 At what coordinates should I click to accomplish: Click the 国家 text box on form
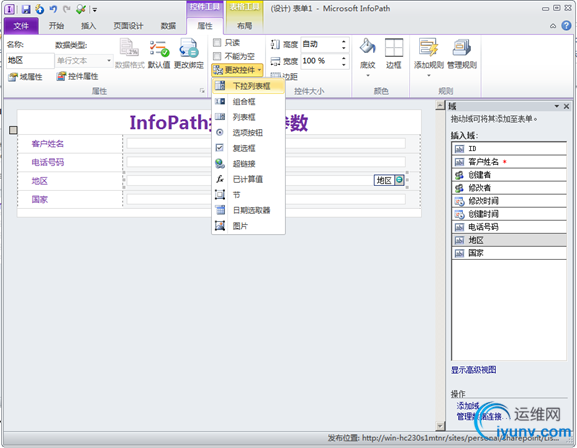tap(266, 199)
